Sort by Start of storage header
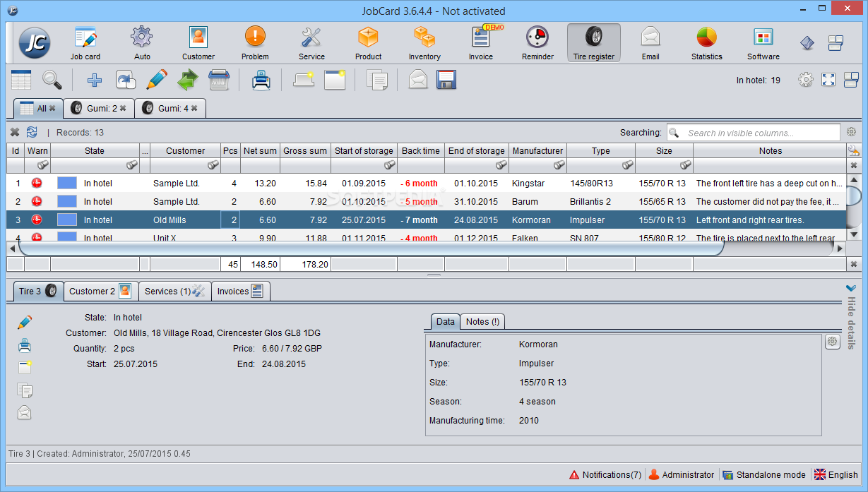 [364, 150]
